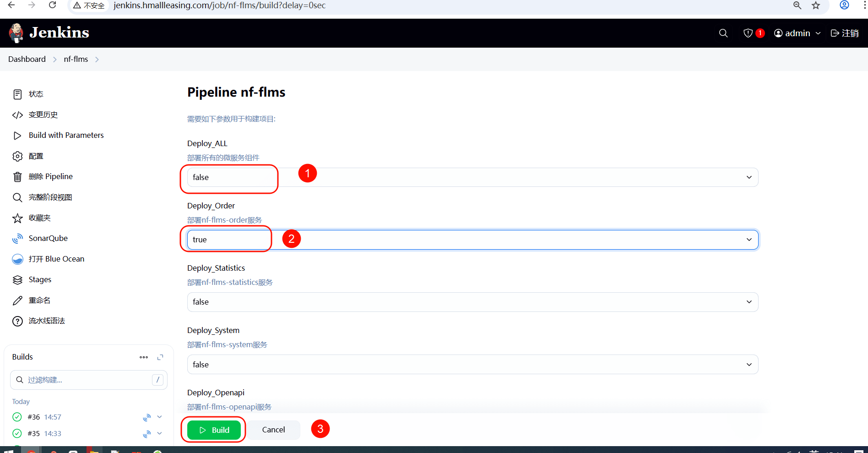Viewport: 868px width, 453px height.
Task: Open Build with Parameters in sidebar
Action: coord(66,135)
